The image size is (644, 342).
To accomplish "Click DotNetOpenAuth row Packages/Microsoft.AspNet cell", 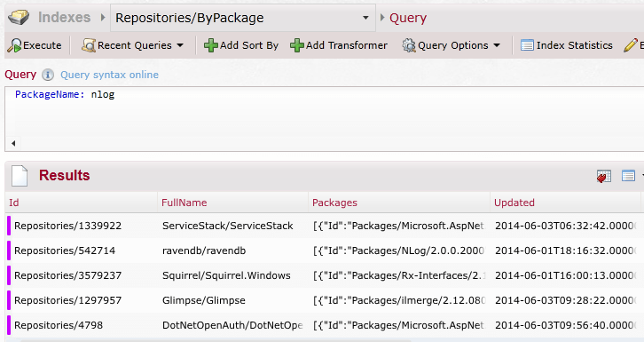I will (x=399, y=325).
